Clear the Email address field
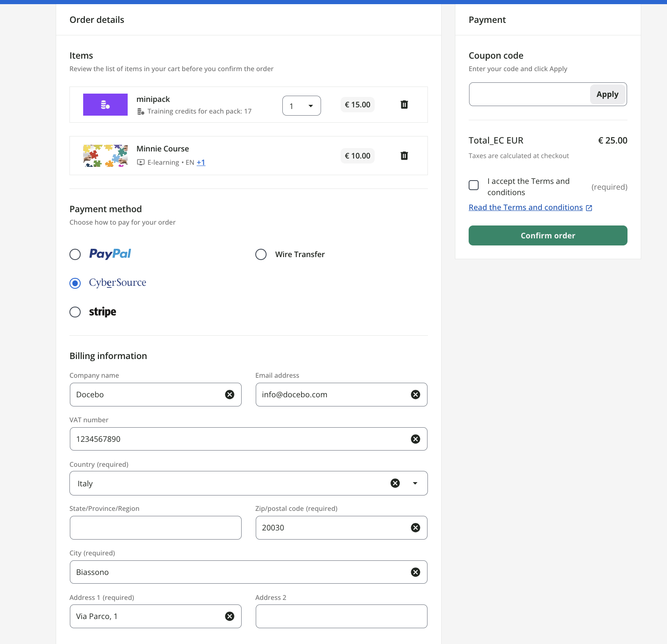 point(415,394)
